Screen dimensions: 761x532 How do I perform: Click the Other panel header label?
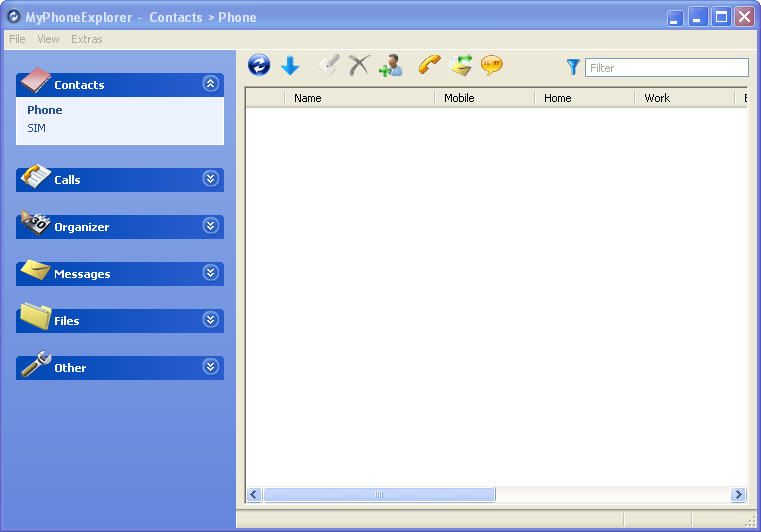pyautogui.click(x=70, y=368)
